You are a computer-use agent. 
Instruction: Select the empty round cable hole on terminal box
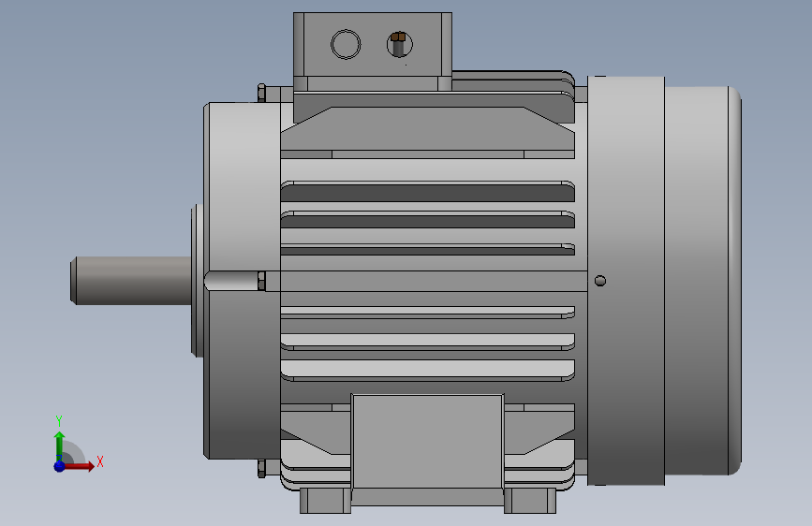(346, 44)
